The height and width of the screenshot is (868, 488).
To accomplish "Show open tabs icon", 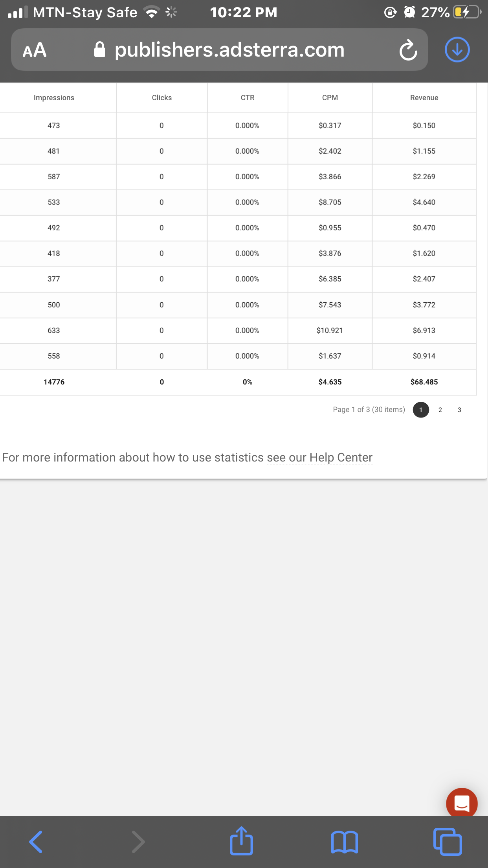I will (448, 842).
